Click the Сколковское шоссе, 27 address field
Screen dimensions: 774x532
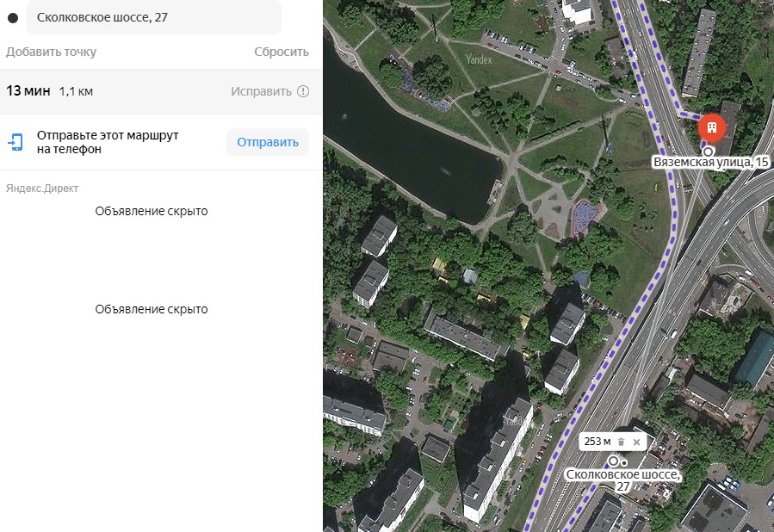(x=154, y=17)
